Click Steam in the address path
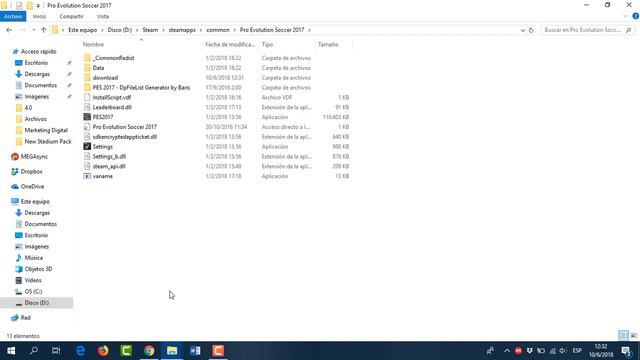Image resolution: width=640 pixels, height=360 pixels. (150, 30)
